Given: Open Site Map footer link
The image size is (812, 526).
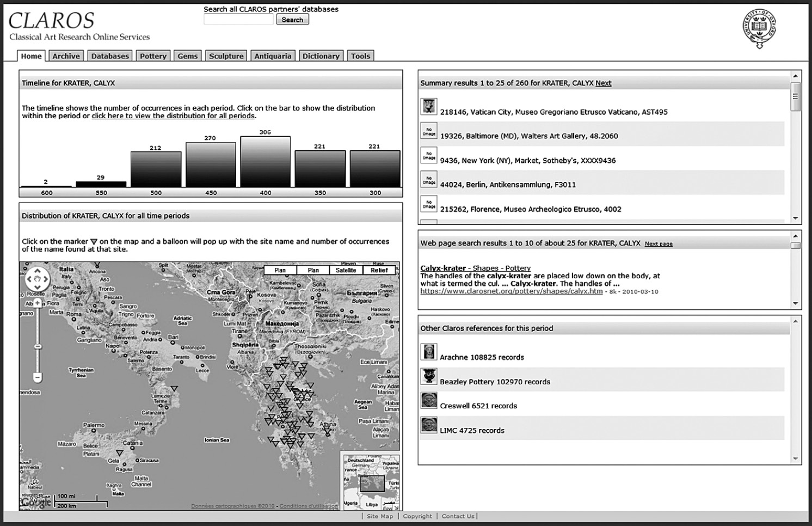Looking at the screenshot, I should point(380,516).
